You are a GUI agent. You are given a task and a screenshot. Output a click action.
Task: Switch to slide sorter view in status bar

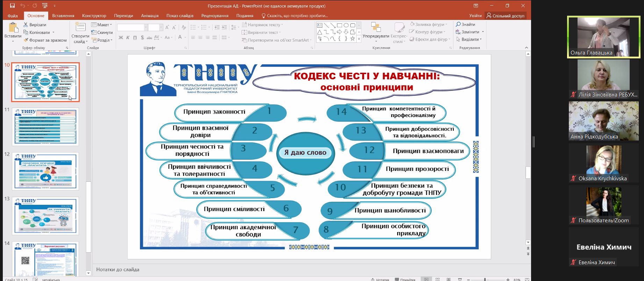pyautogui.click(x=437, y=279)
